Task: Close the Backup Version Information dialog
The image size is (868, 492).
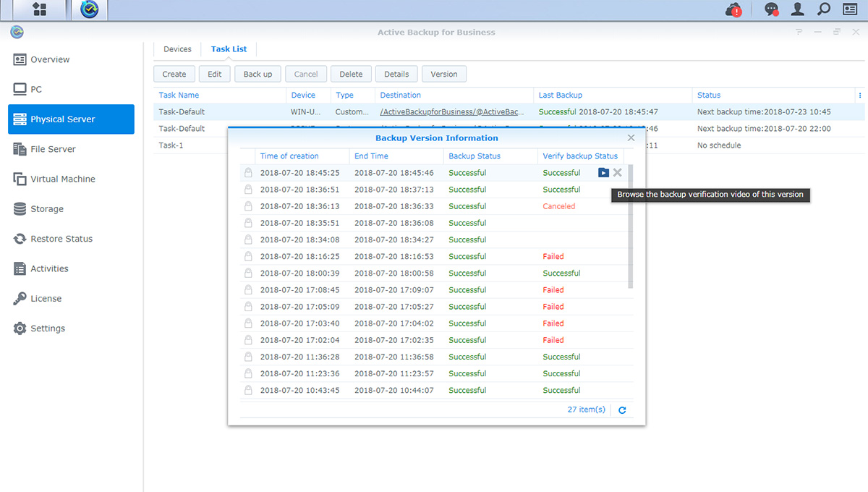Action: tap(631, 137)
